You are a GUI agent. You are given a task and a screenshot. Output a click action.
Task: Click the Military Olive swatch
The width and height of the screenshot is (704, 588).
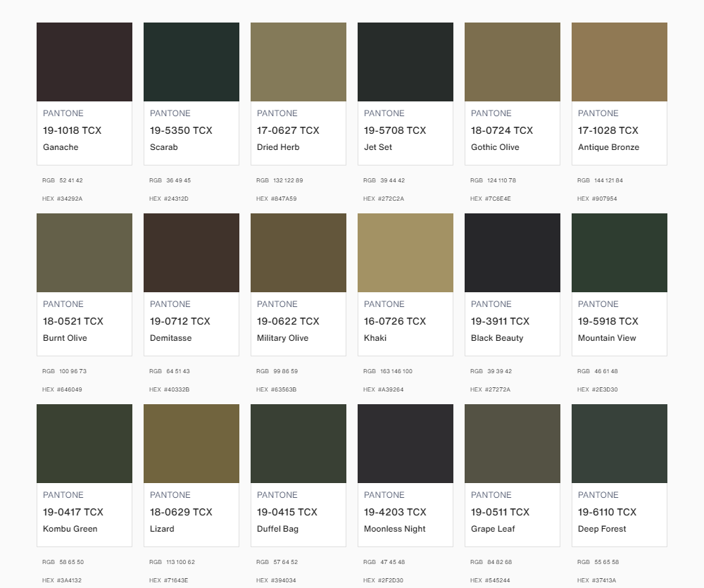[x=298, y=253]
